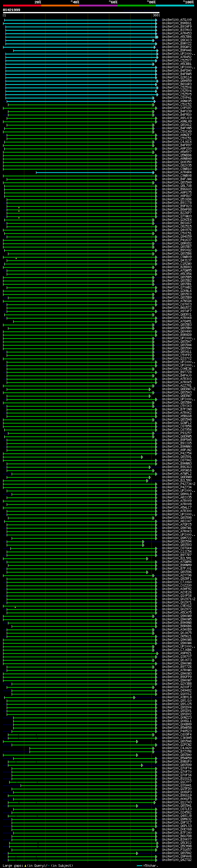The image size is (197, 868).
Task: Click label UniRef100_A7R452
Action: tap(176, 57)
